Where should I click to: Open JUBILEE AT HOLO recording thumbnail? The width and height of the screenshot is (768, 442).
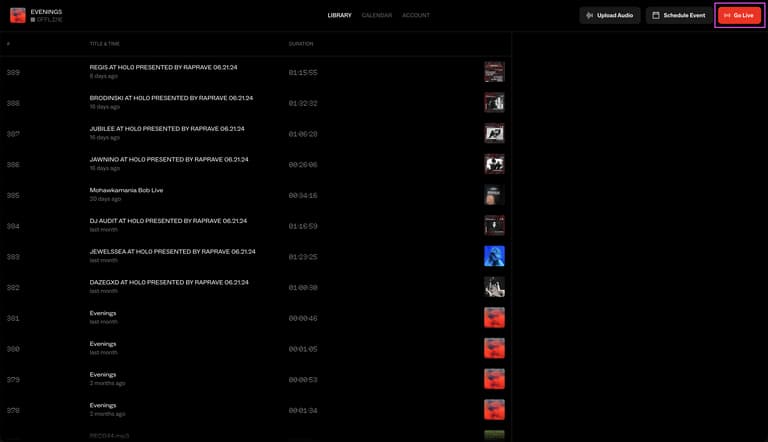tap(494, 133)
